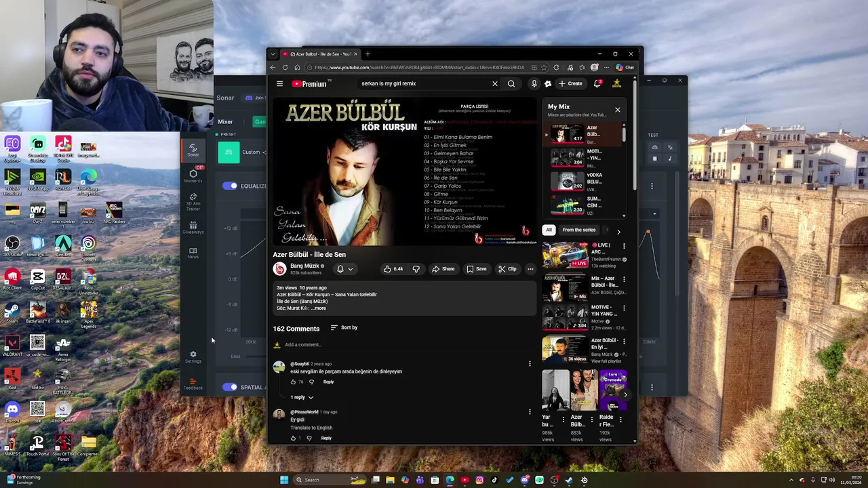
Task: Open the YouTube account avatar menu
Action: pos(616,83)
